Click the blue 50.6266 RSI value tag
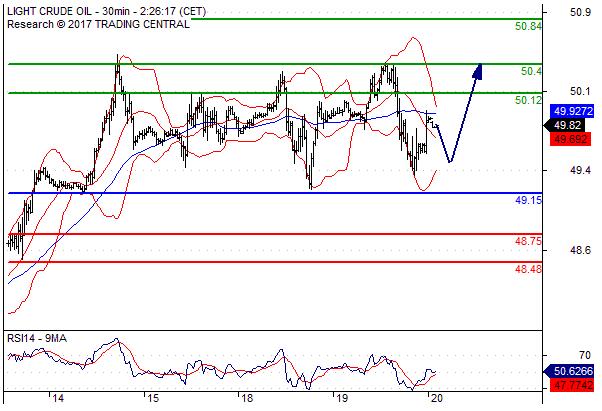 (569, 371)
